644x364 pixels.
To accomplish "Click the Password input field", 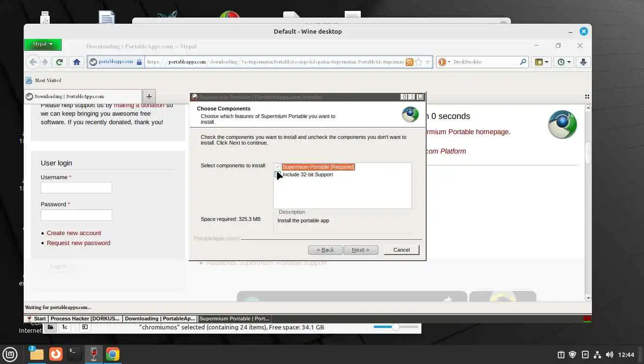I will point(76,215).
